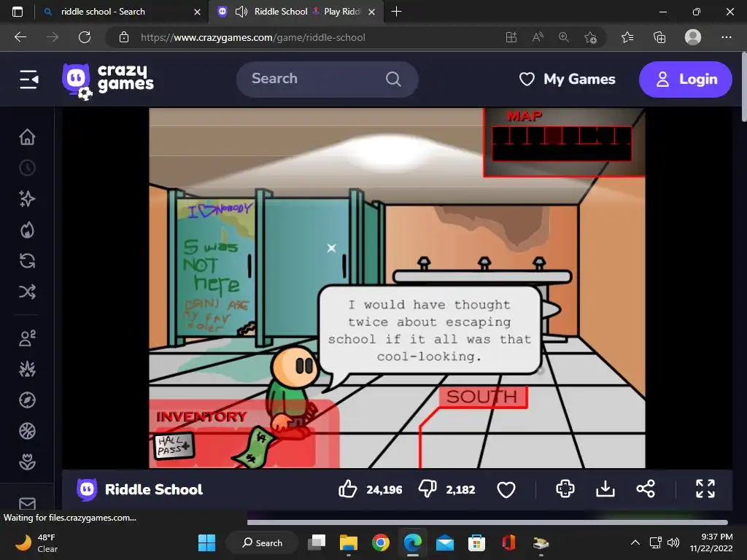Click Random game shuffle icon
Screen dimensions: 747x560
(x=27, y=292)
